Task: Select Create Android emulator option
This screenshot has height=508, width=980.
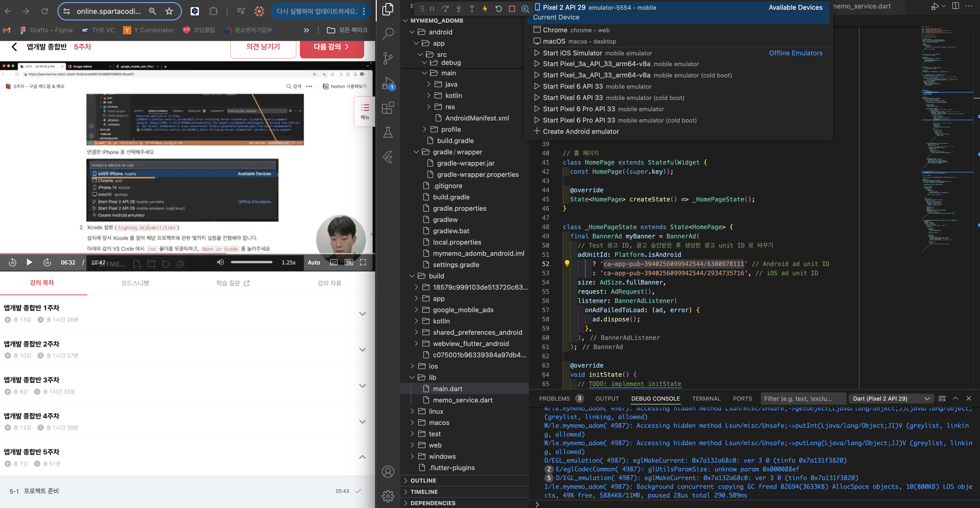Action: [678, 131]
